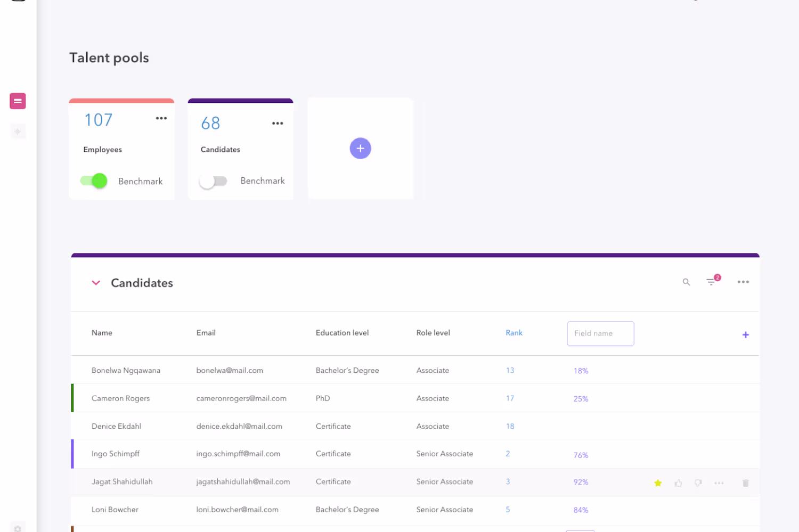Click the pink sidebar list icon

18,101
